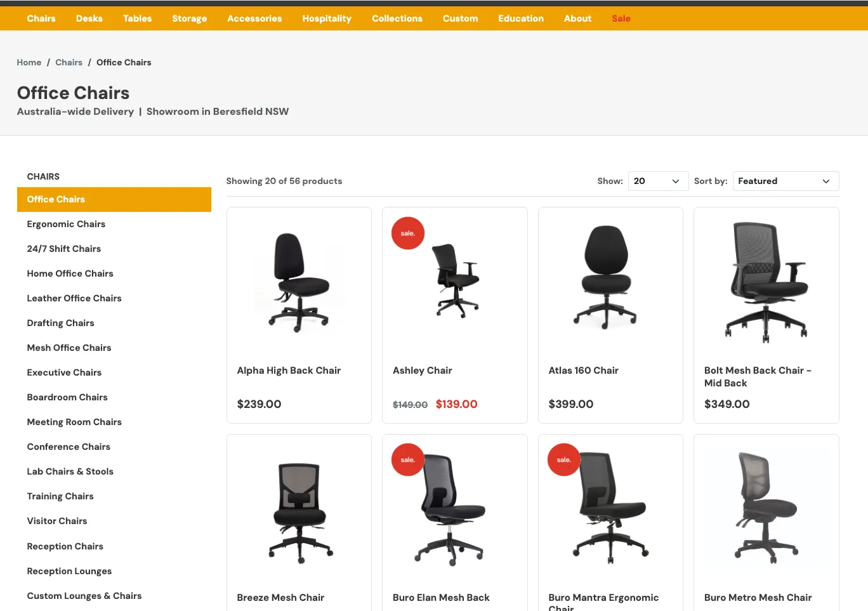Click the Buro Metro Mesh Chair image

pos(766,508)
